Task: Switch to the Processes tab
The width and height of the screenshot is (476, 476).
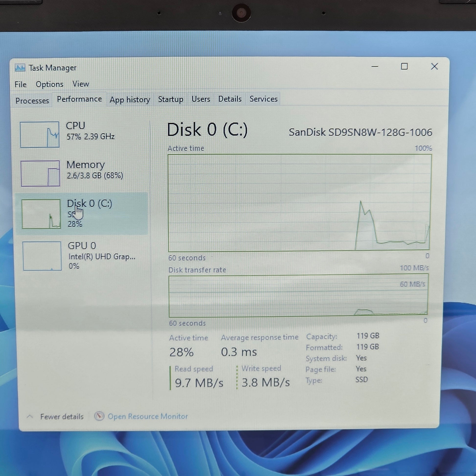Action: pyautogui.click(x=32, y=101)
